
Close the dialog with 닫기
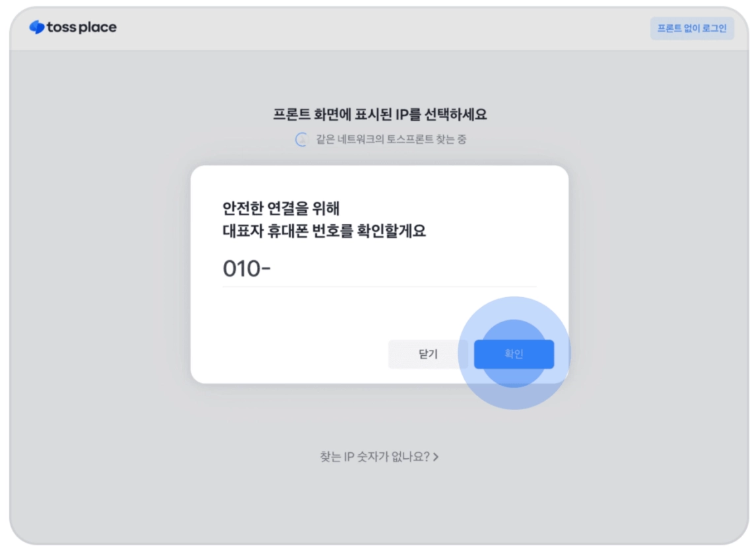(428, 355)
